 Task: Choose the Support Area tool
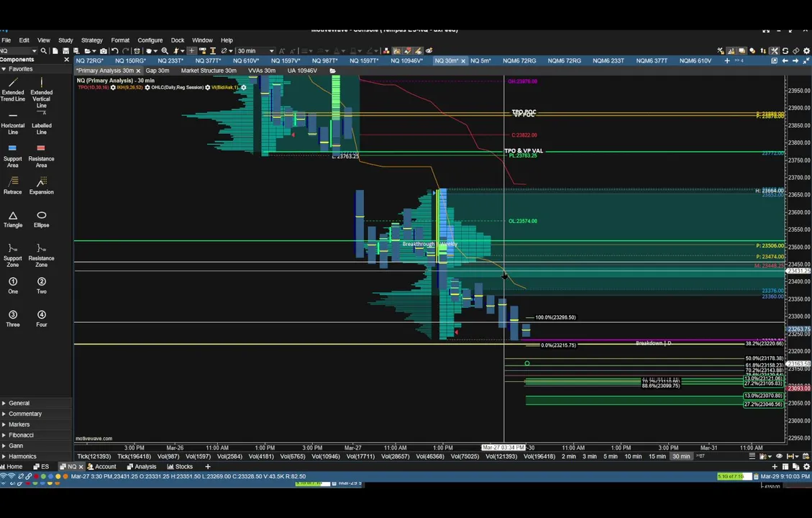(13, 156)
